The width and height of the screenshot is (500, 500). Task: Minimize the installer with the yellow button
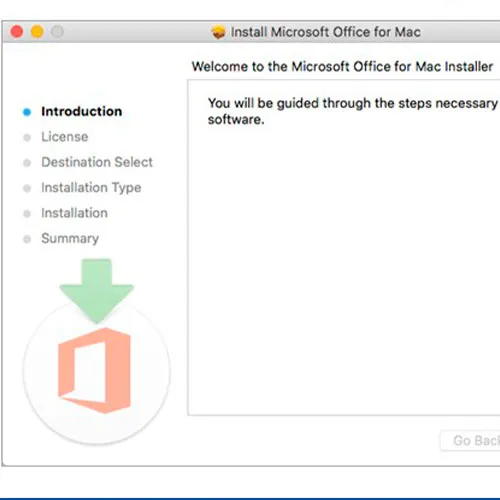coord(37,32)
